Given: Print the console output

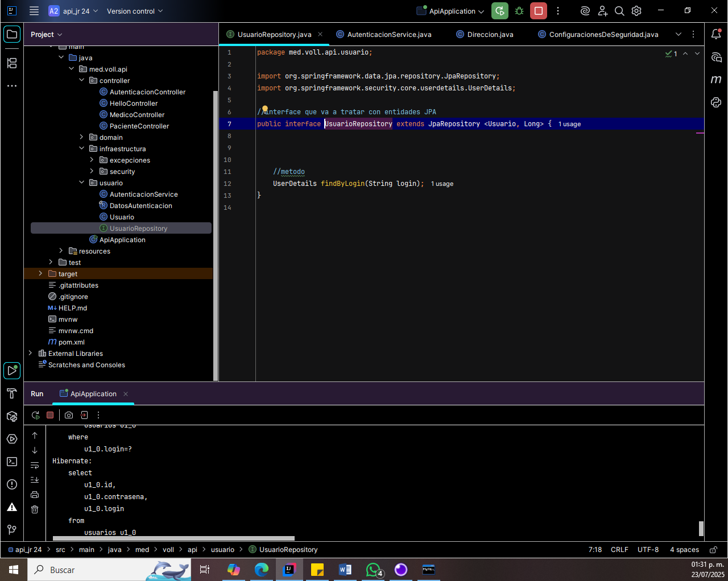Looking at the screenshot, I should pos(35,495).
